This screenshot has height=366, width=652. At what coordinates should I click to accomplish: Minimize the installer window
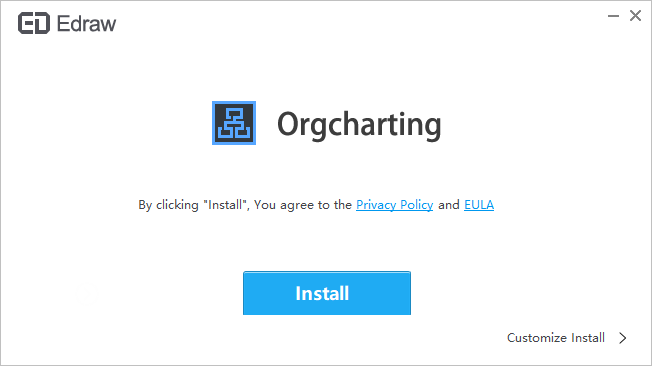[x=613, y=16]
